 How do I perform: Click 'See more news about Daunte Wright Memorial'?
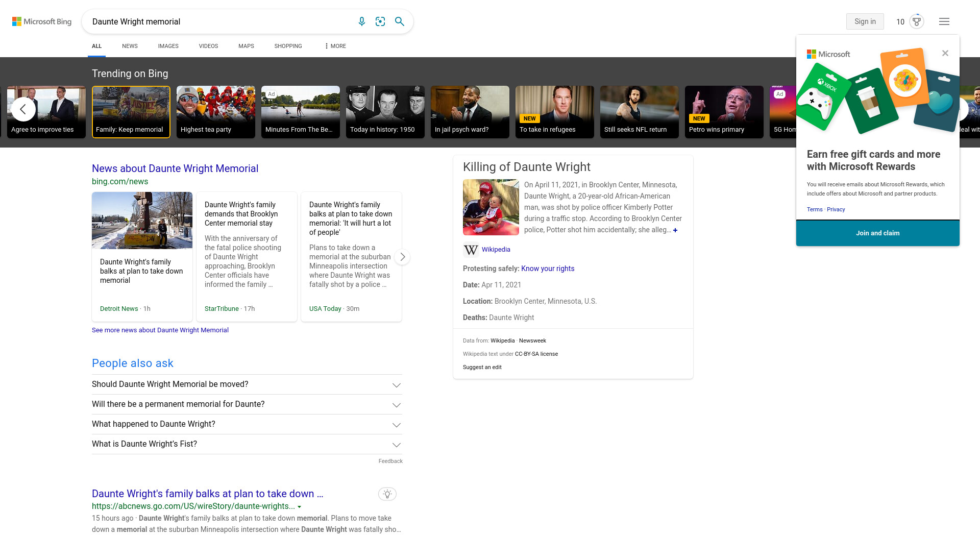click(160, 330)
